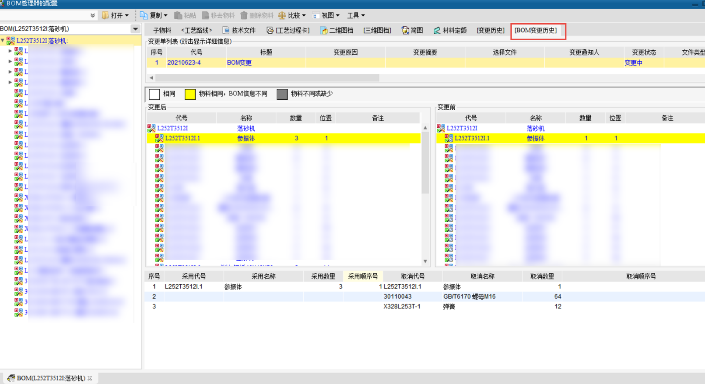Open the 打开 toolbar menu

115,15
